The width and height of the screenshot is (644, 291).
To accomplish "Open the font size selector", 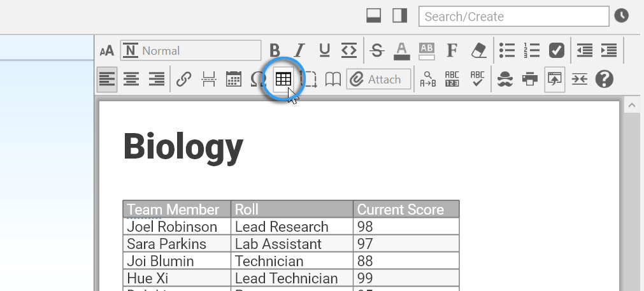I will (x=107, y=51).
